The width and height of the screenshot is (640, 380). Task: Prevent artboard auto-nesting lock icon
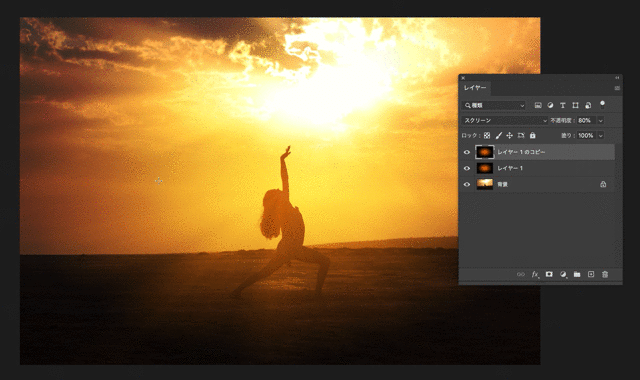521,136
